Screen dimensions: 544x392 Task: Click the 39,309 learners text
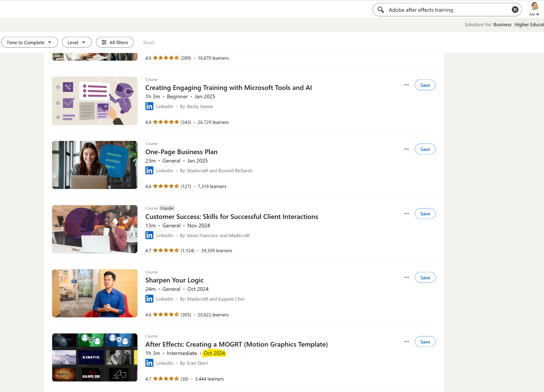tap(217, 250)
